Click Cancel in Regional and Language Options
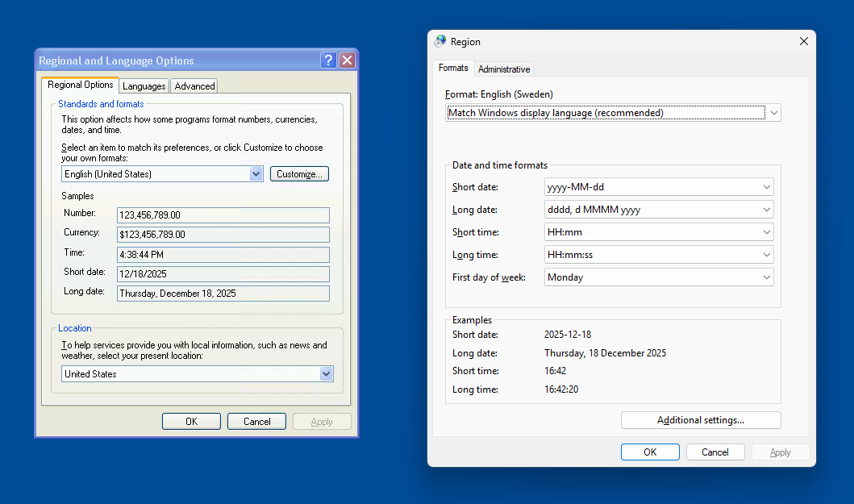This screenshot has width=854, height=504. point(256,421)
